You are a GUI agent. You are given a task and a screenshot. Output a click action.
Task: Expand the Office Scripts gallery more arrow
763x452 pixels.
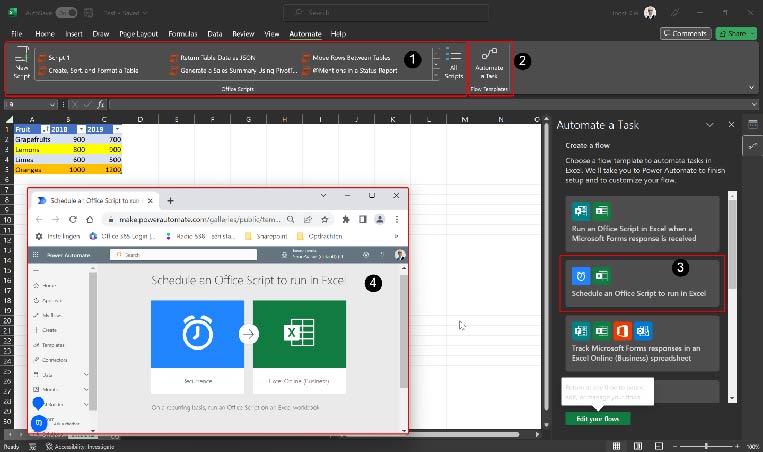click(x=436, y=75)
